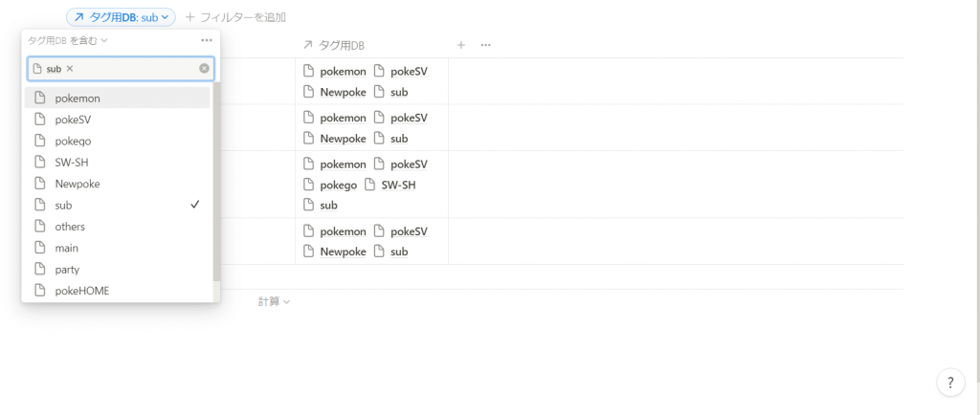Open the 計算 calculate dropdown
Viewport: 980px width, 415px height.
tap(275, 302)
